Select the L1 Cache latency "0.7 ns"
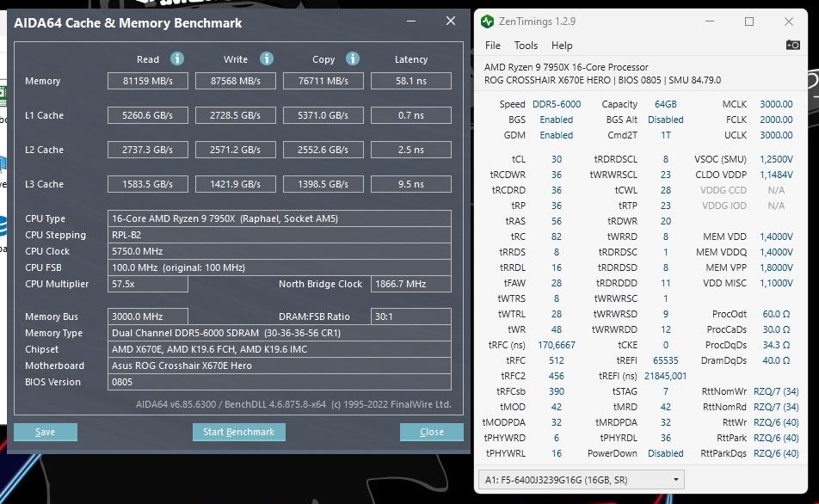The width and height of the screenshot is (819, 504). [x=411, y=115]
